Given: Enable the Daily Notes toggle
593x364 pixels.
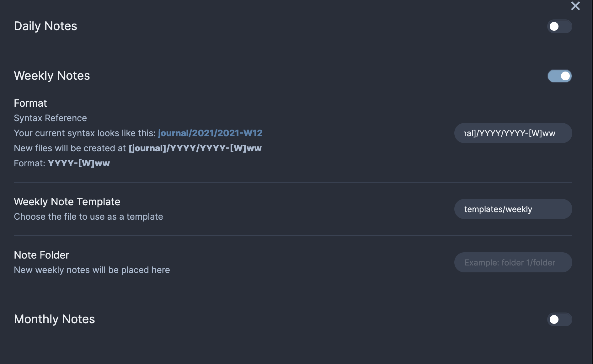Looking at the screenshot, I should click(x=559, y=26).
